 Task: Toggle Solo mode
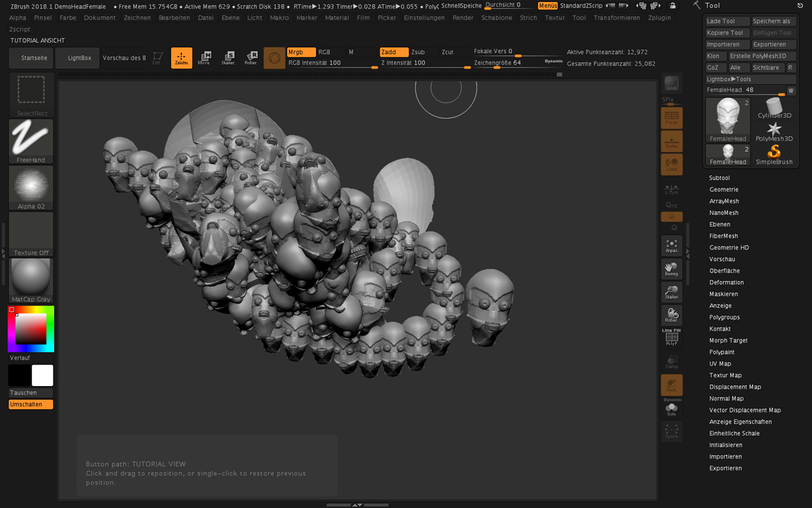pyautogui.click(x=672, y=408)
